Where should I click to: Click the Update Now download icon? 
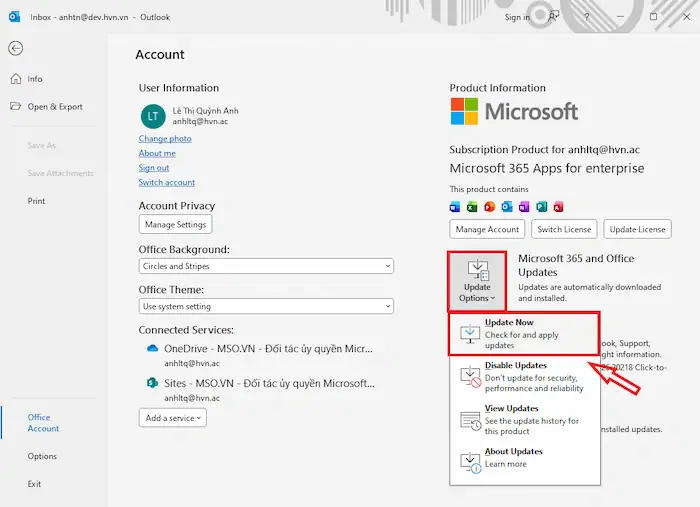[470, 334]
